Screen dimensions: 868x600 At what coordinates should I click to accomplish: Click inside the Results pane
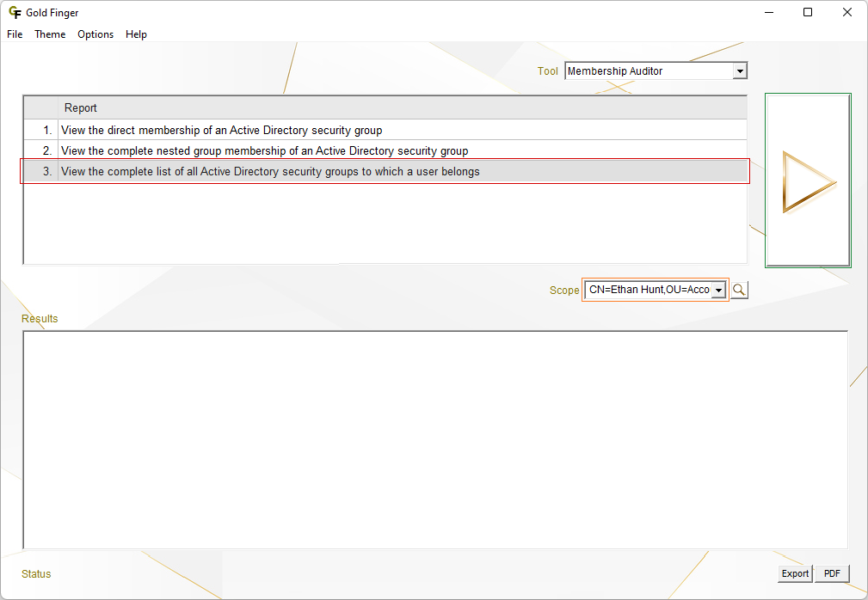tap(435, 439)
